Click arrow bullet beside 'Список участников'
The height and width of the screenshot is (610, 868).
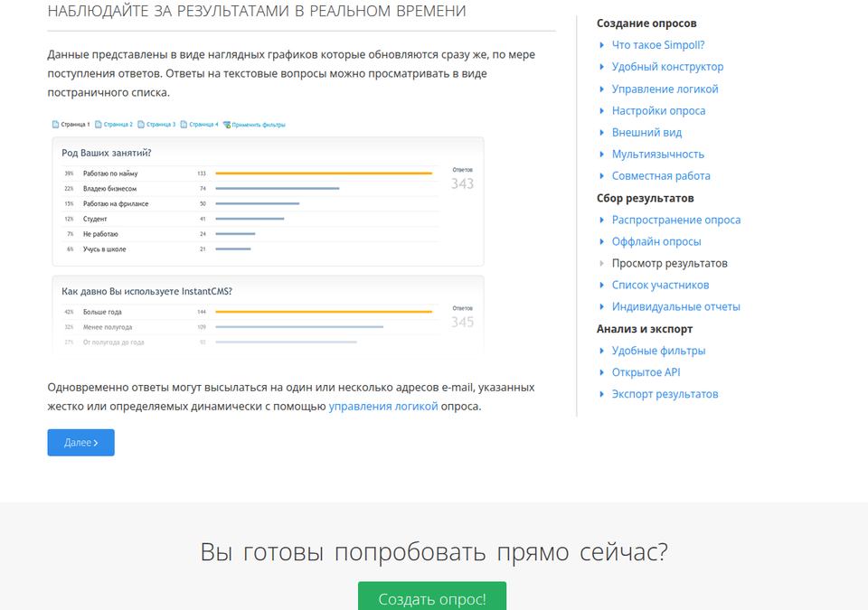(602, 285)
